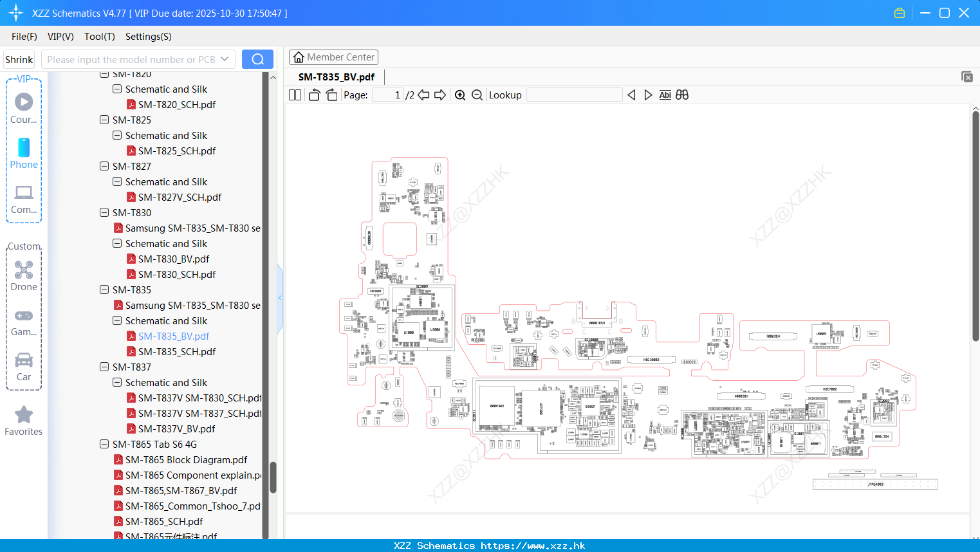Click the side panel collapse handle
980x552 pixels.
pos(280,298)
